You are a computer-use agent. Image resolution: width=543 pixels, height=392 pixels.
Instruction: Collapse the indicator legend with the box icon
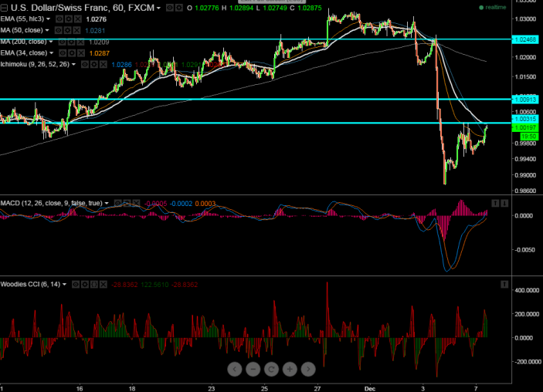(x=4, y=8)
